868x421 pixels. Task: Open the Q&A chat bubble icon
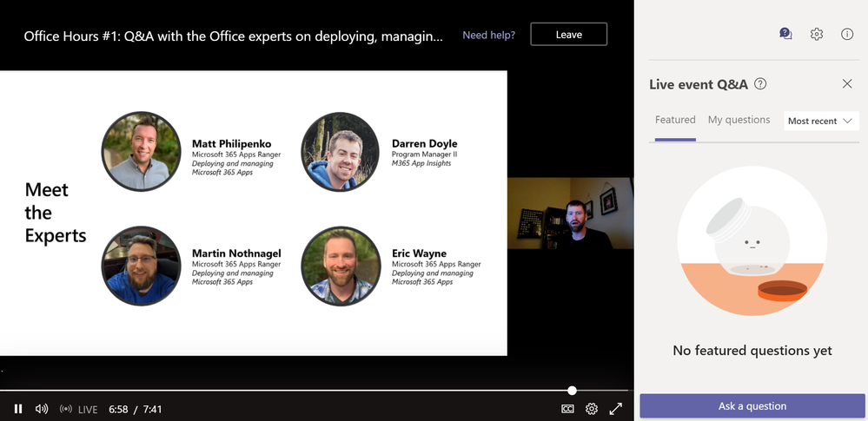click(785, 34)
